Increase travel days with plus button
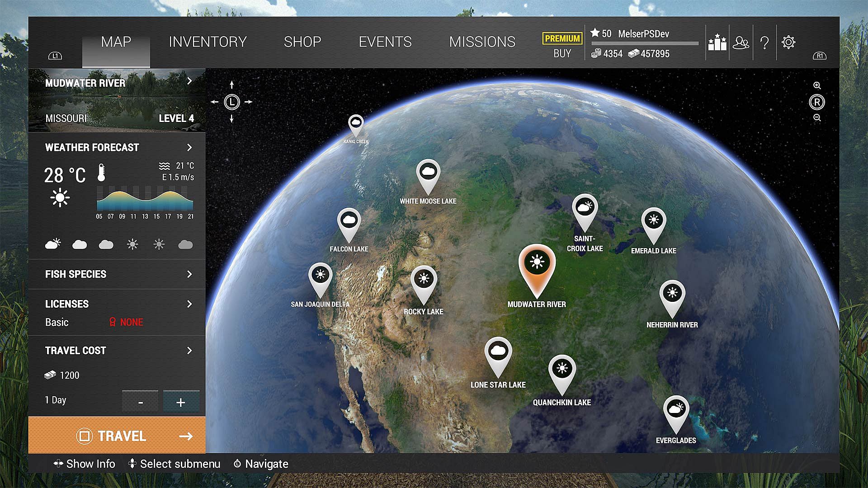 point(181,402)
